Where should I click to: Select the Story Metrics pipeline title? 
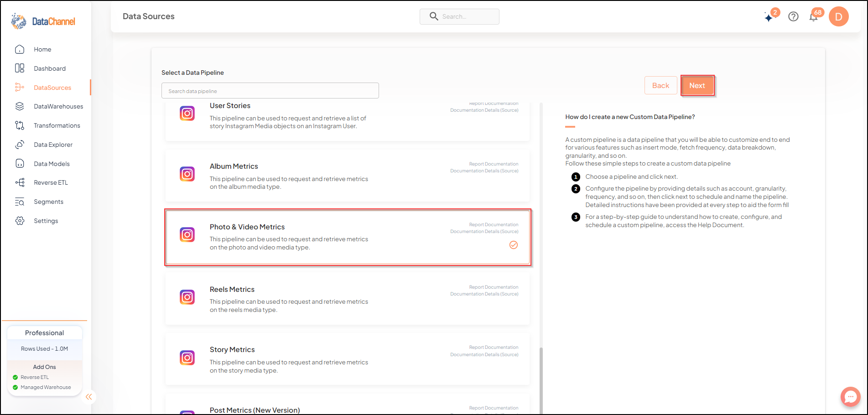pyautogui.click(x=232, y=350)
